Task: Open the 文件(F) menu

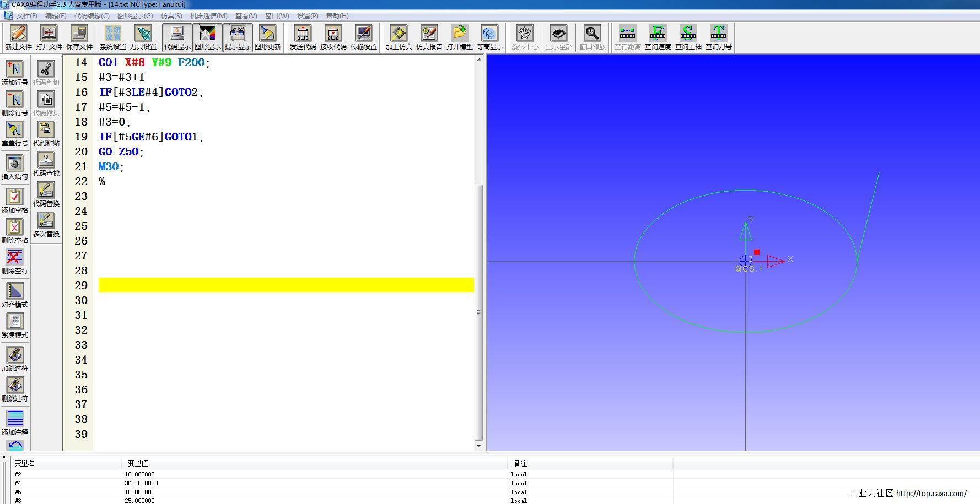Action: tap(26, 16)
